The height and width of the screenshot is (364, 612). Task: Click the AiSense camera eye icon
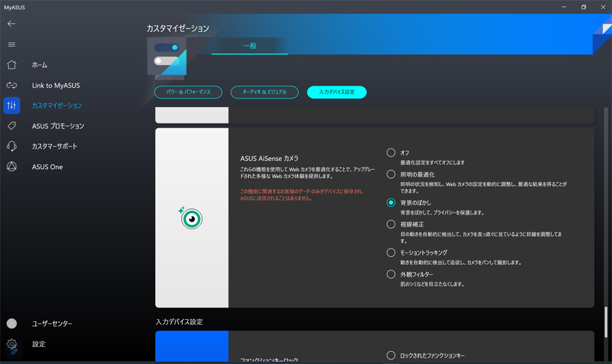tap(191, 218)
